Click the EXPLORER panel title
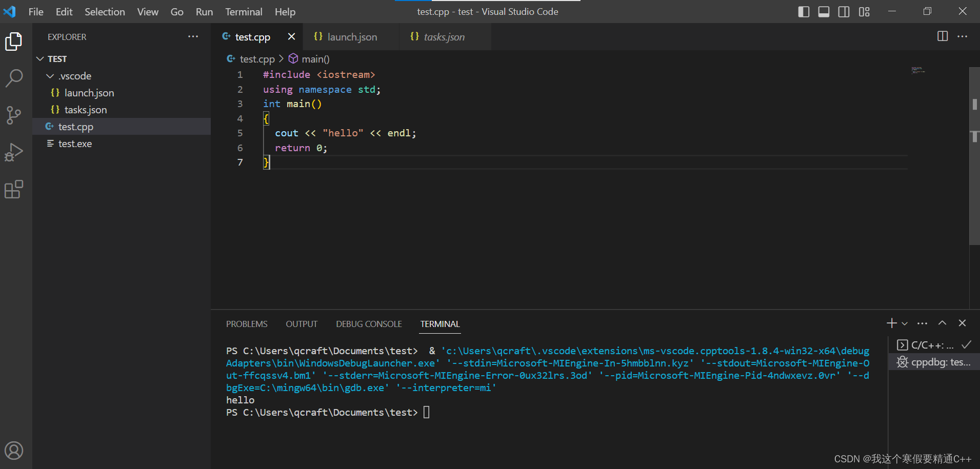This screenshot has height=469, width=980. (x=67, y=37)
